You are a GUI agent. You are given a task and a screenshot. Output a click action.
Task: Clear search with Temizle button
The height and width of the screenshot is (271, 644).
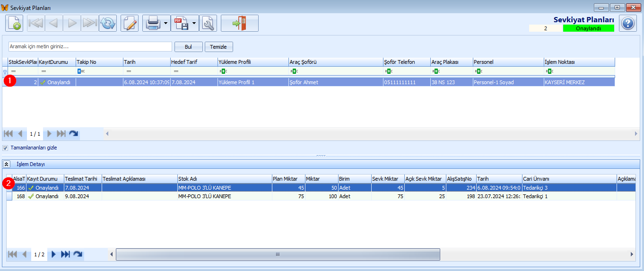point(219,47)
